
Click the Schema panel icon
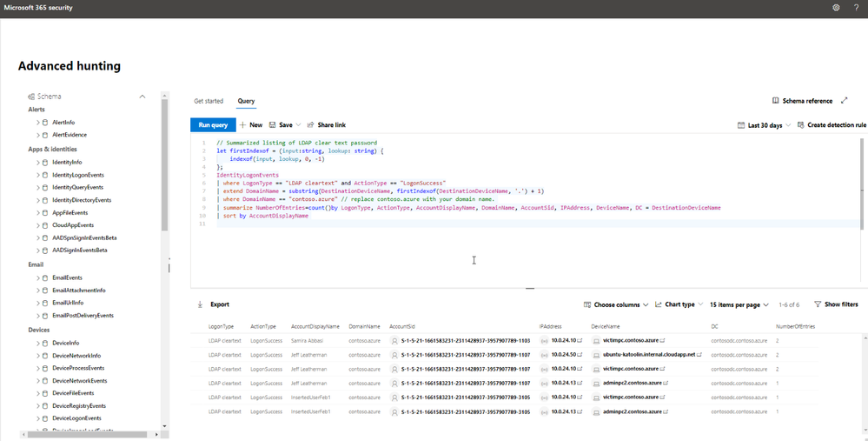(31, 97)
